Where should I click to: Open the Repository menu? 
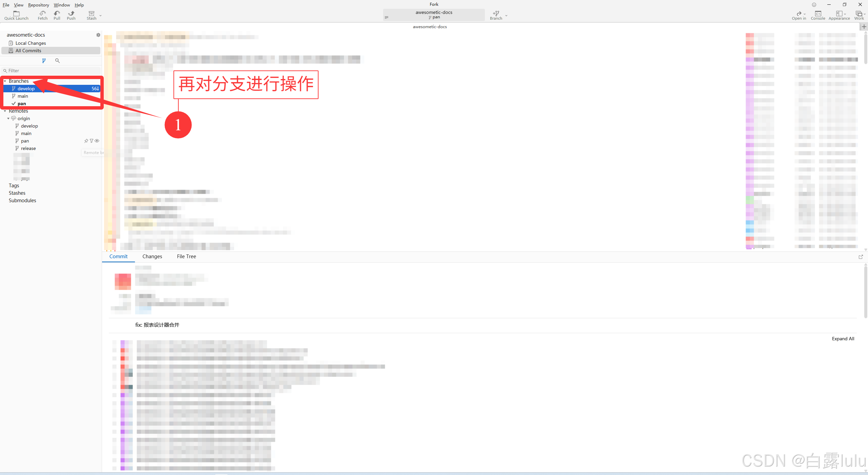pyautogui.click(x=38, y=5)
